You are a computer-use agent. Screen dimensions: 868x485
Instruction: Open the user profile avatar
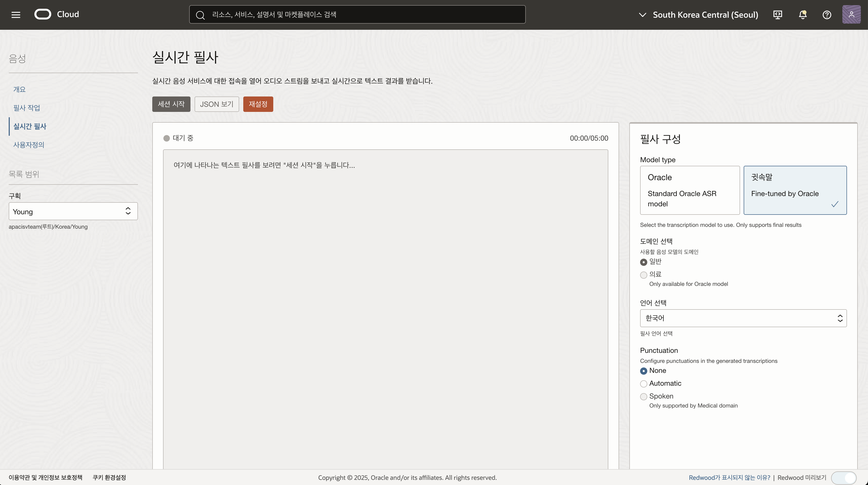[851, 15]
